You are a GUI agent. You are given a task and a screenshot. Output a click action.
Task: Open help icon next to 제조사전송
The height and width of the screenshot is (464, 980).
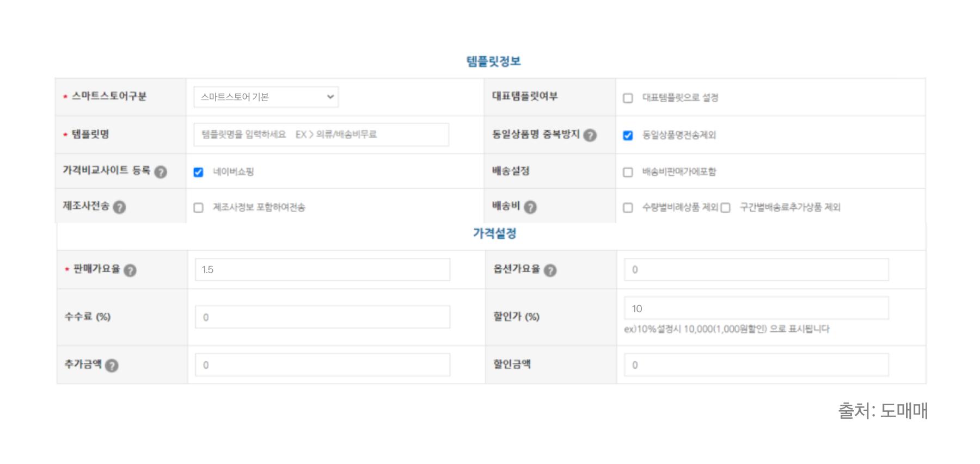point(119,207)
